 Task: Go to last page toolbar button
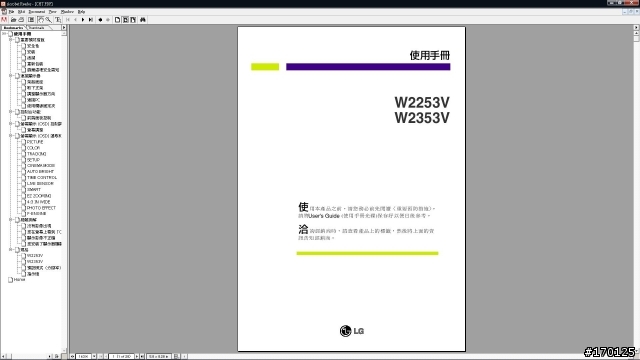click(91, 20)
